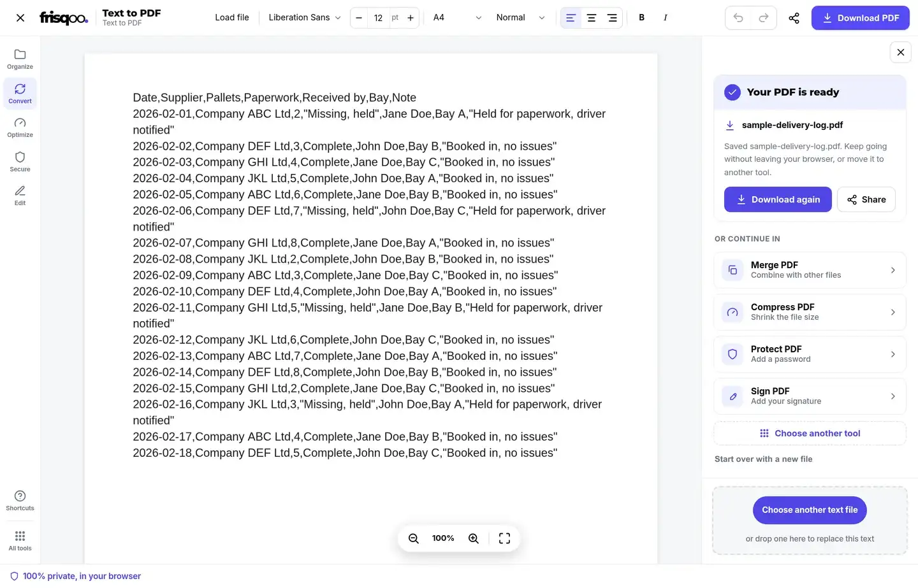Click the share icon in top toolbar

(794, 18)
